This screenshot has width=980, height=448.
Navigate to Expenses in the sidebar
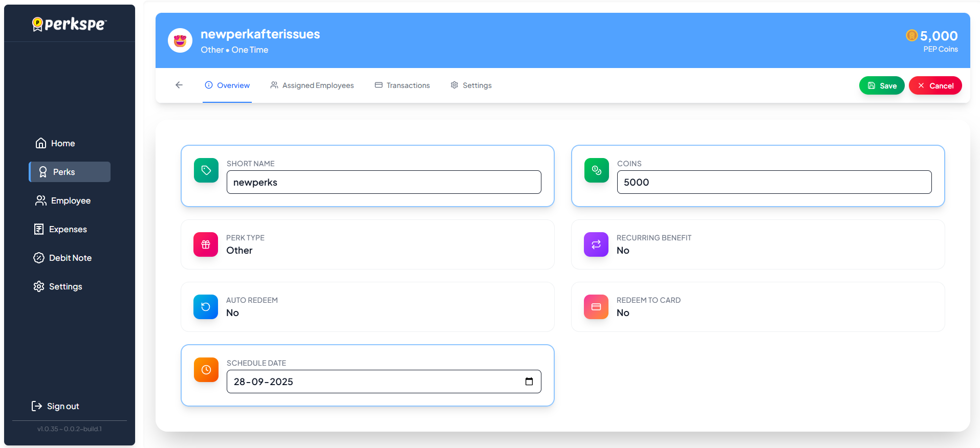tap(68, 229)
